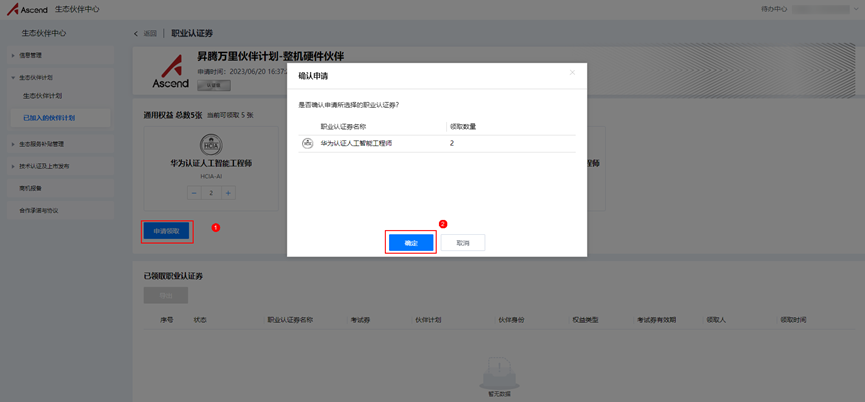
Task: Click the 已领取职业认证券 section heading
Action: pyautogui.click(x=173, y=275)
